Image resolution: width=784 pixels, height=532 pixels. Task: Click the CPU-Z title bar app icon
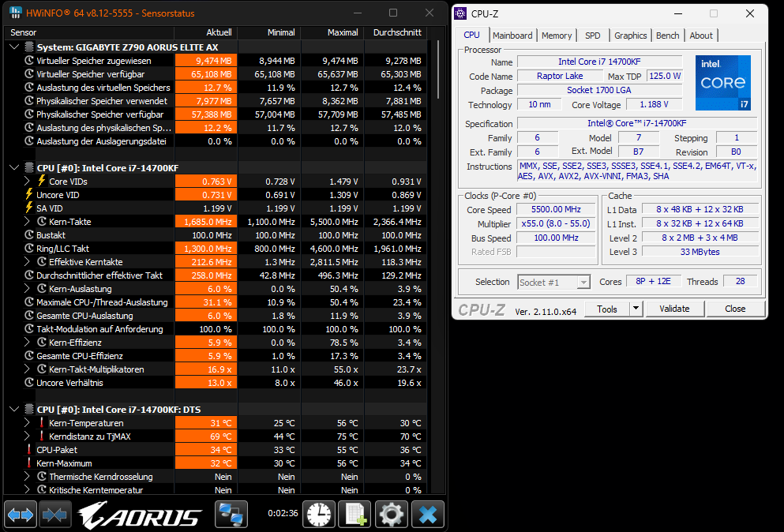coord(460,13)
